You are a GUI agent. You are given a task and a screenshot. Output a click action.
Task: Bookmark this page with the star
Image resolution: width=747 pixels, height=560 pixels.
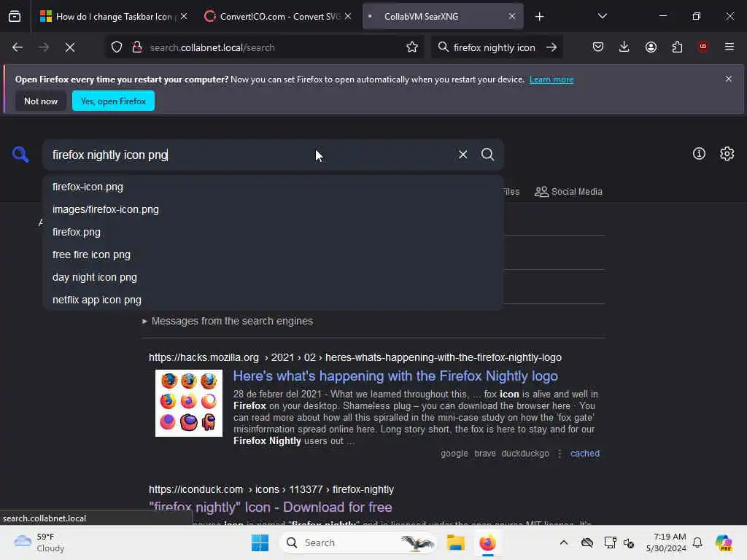[x=412, y=47]
